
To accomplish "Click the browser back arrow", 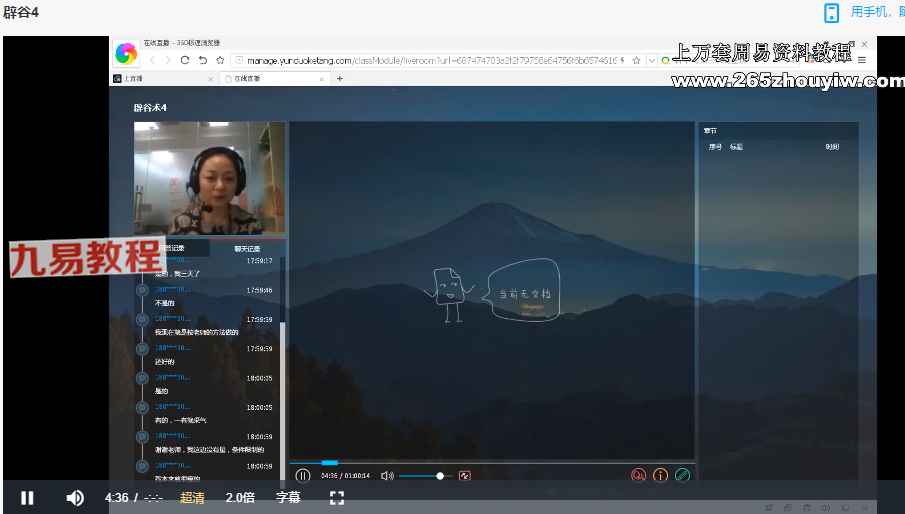I will (x=153, y=60).
